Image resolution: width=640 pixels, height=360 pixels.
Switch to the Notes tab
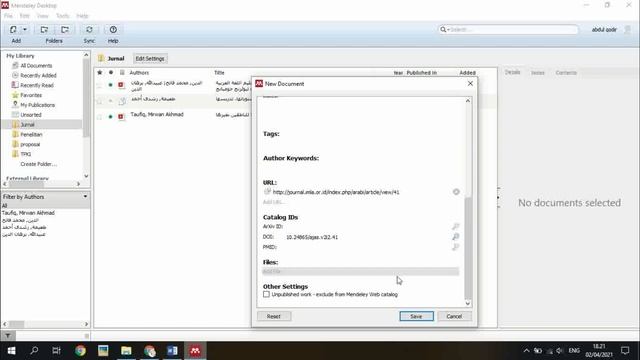coord(538,73)
